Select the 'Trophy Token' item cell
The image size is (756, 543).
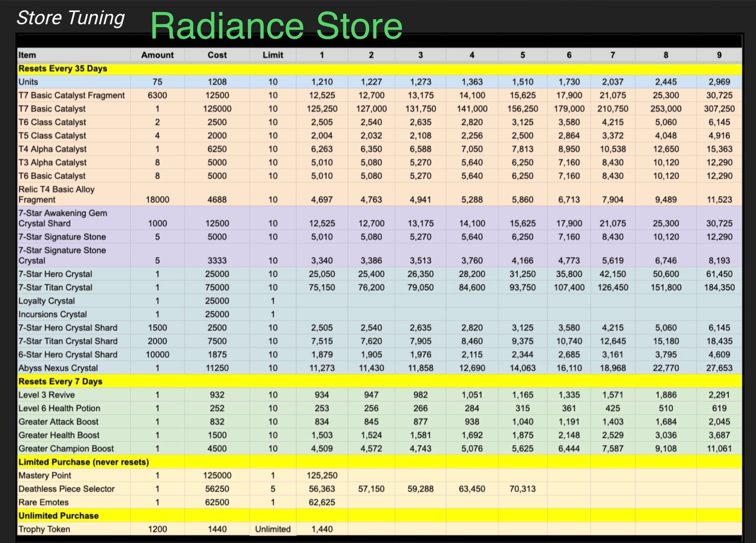coord(74,530)
